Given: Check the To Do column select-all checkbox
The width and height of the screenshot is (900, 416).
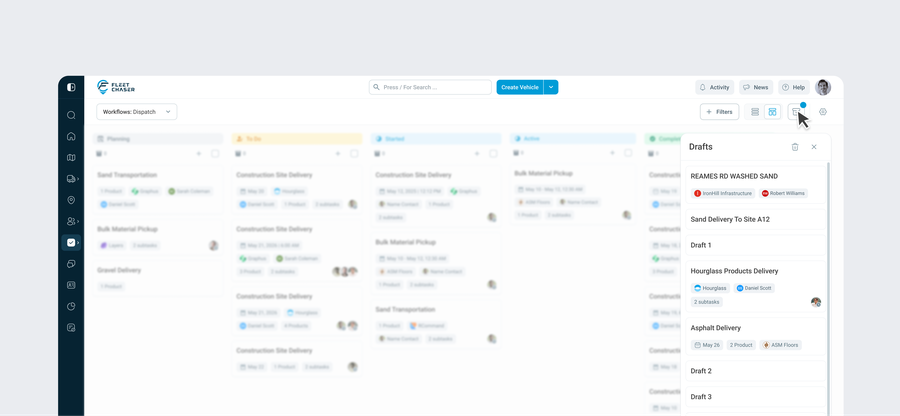Looking at the screenshot, I should click(354, 154).
